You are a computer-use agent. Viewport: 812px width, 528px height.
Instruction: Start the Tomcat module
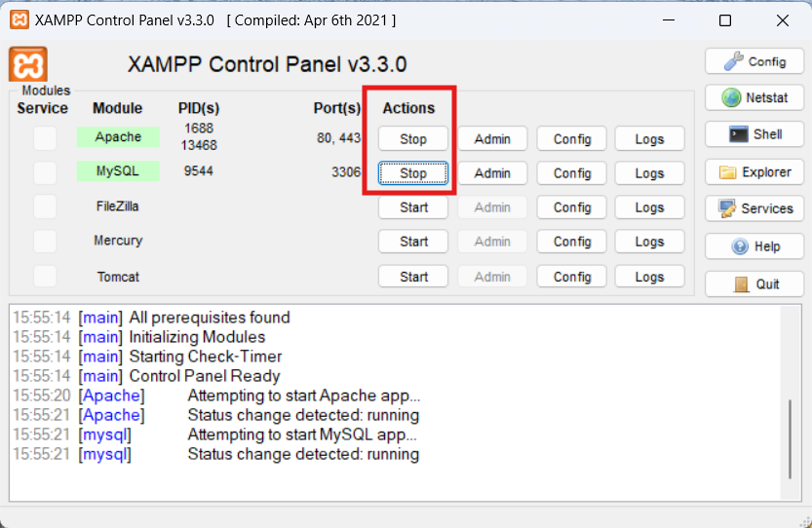(413, 277)
